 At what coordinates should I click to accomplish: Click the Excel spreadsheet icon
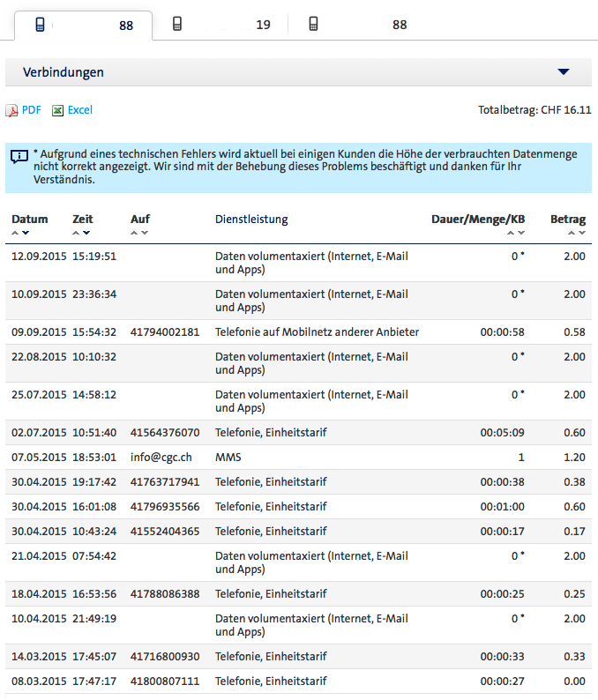coord(57,110)
